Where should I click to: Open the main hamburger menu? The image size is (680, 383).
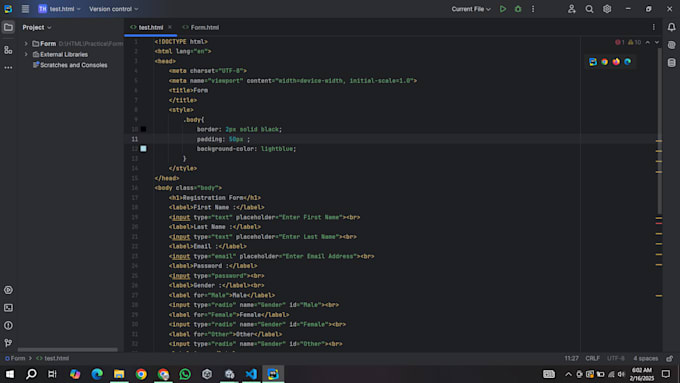pyautogui.click(x=25, y=9)
